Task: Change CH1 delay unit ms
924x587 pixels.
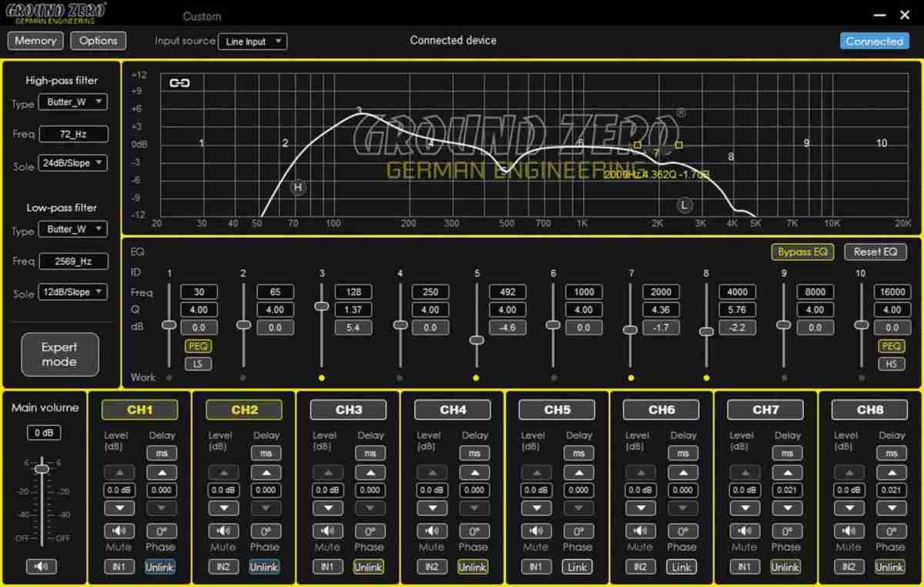Action: point(162,453)
